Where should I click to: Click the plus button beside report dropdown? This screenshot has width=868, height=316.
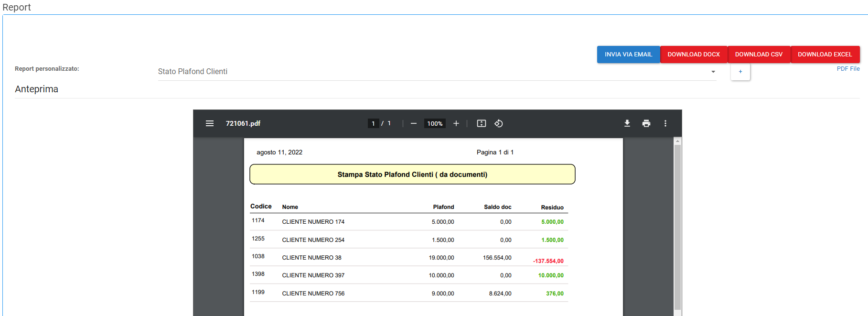point(740,72)
